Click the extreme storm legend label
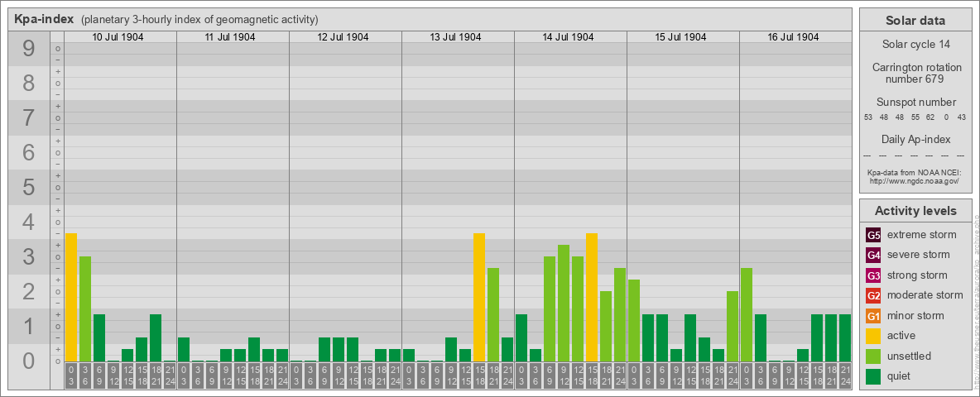 click(921, 235)
